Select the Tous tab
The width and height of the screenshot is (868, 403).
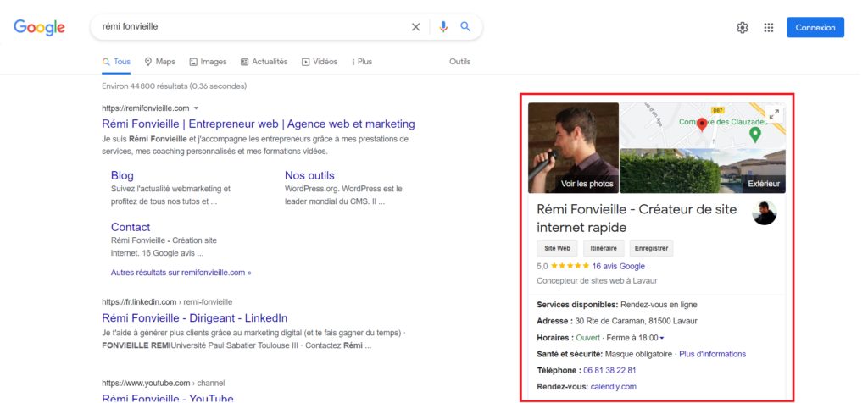point(116,62)
